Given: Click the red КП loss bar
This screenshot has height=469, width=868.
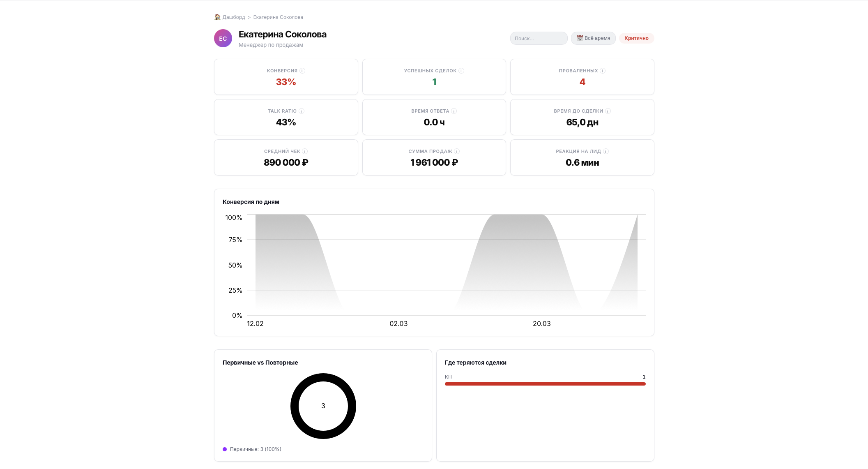Looking at the screenshot, I should tap(545, 384).
